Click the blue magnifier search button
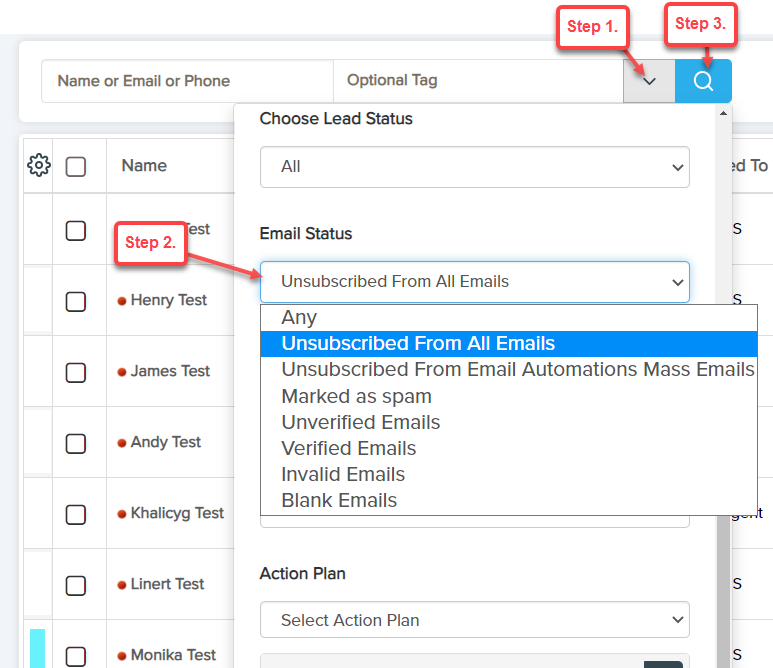This screenshot has height=668, width=773. [x=703, y=81]
